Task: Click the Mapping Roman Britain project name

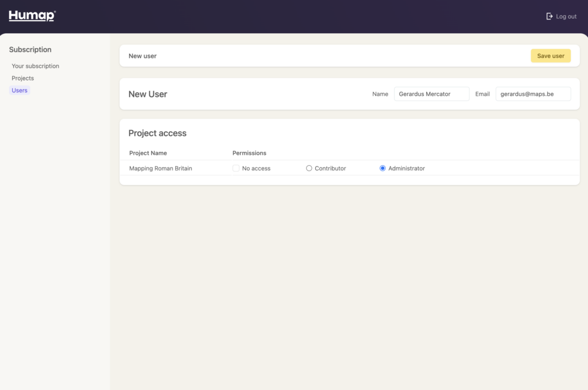Action: [161, 168]
